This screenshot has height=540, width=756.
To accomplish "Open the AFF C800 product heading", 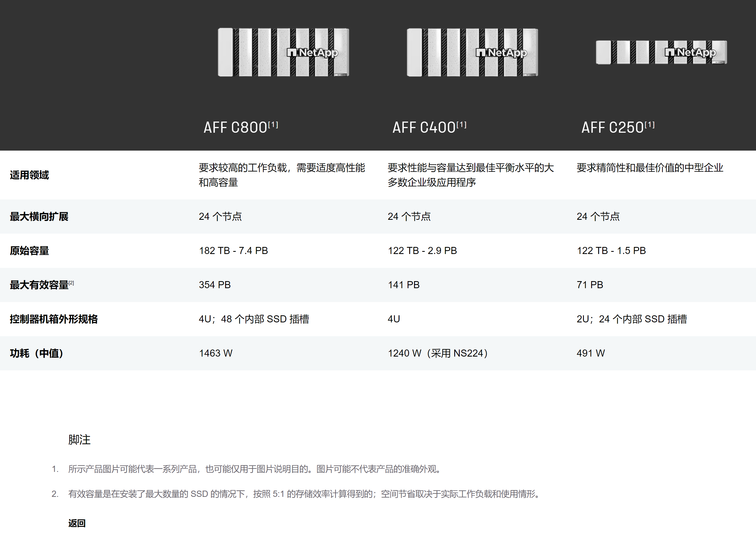I will click(x=236, y=127).
